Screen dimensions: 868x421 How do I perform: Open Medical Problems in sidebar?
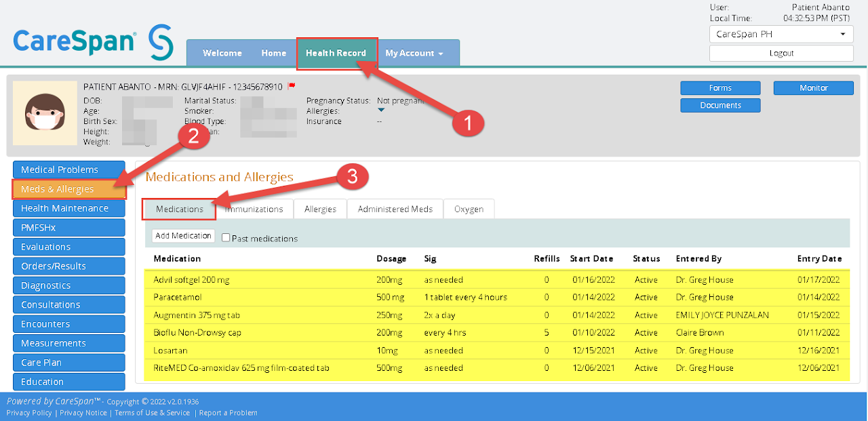coord(69,169)
